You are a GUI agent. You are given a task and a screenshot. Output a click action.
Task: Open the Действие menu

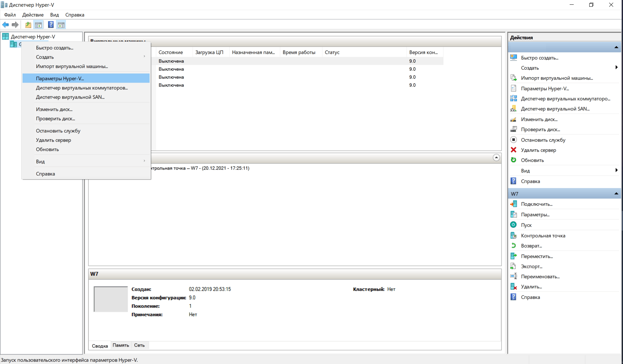(33, 15)
